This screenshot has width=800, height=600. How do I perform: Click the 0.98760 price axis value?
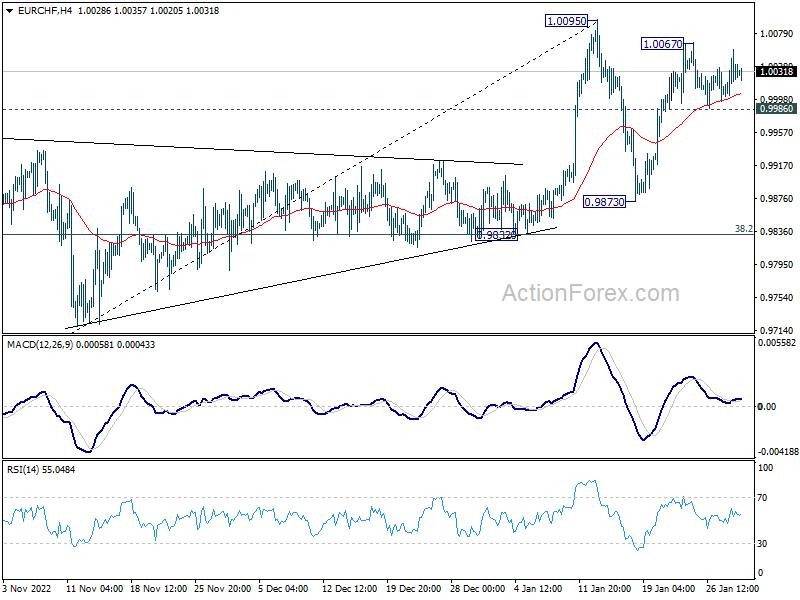point(777,198)
